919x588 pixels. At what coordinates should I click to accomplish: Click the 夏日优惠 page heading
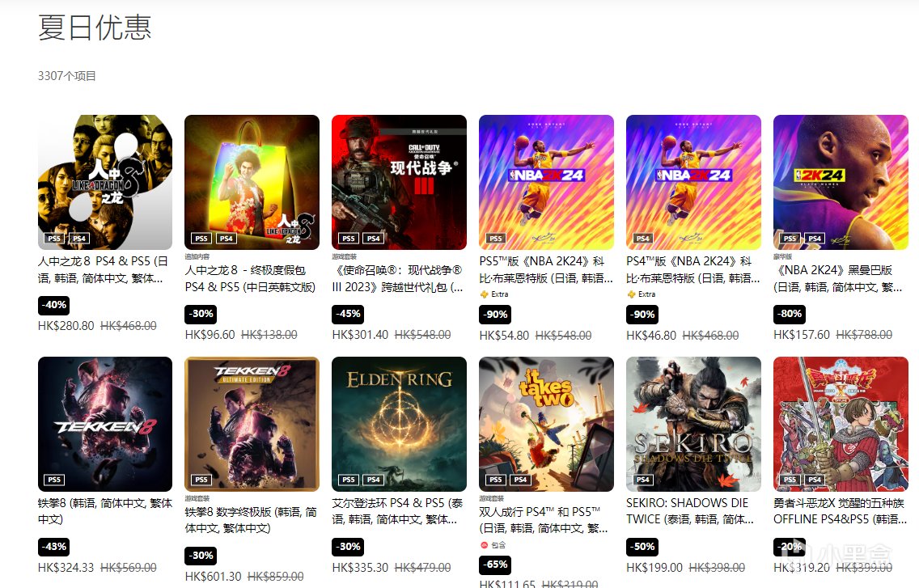coord(95,27)
